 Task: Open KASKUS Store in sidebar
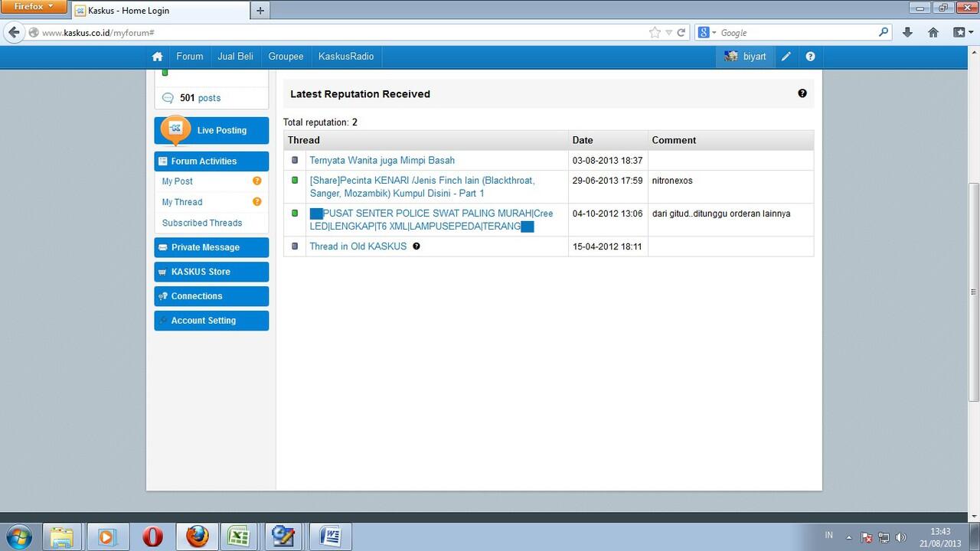211,272
